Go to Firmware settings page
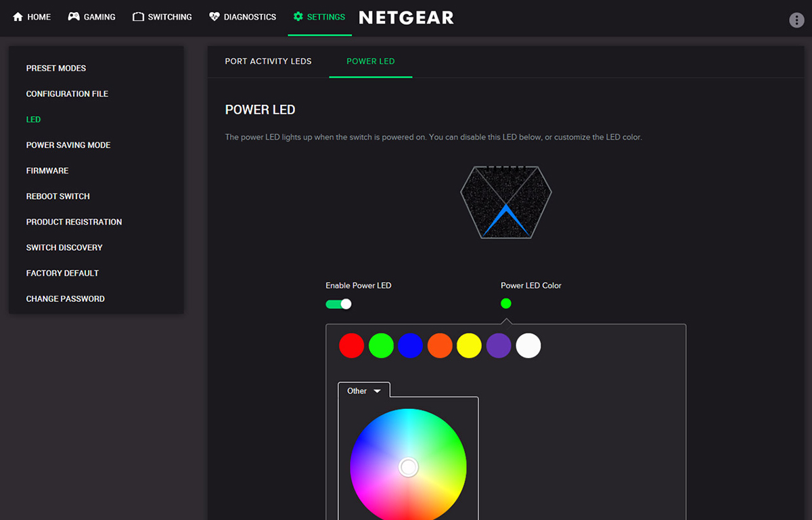This screenshot has width=812, height=520. [x=47, y=171]
